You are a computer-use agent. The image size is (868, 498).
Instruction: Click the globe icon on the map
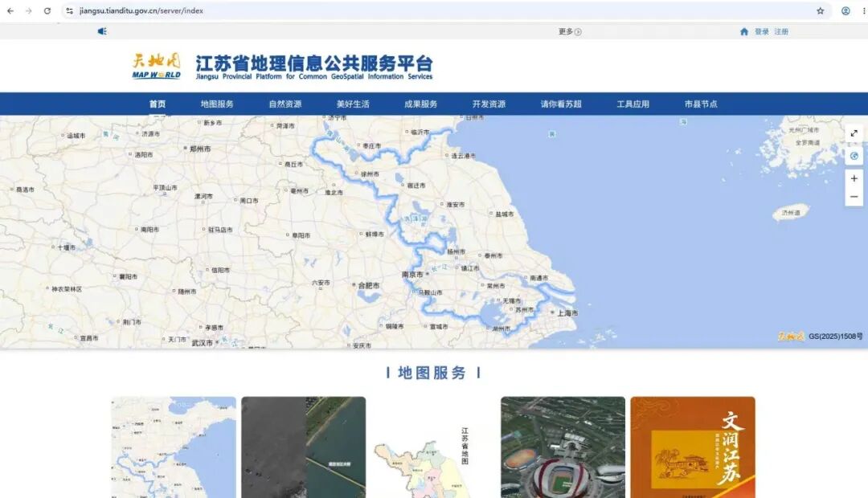coord(854,156)
